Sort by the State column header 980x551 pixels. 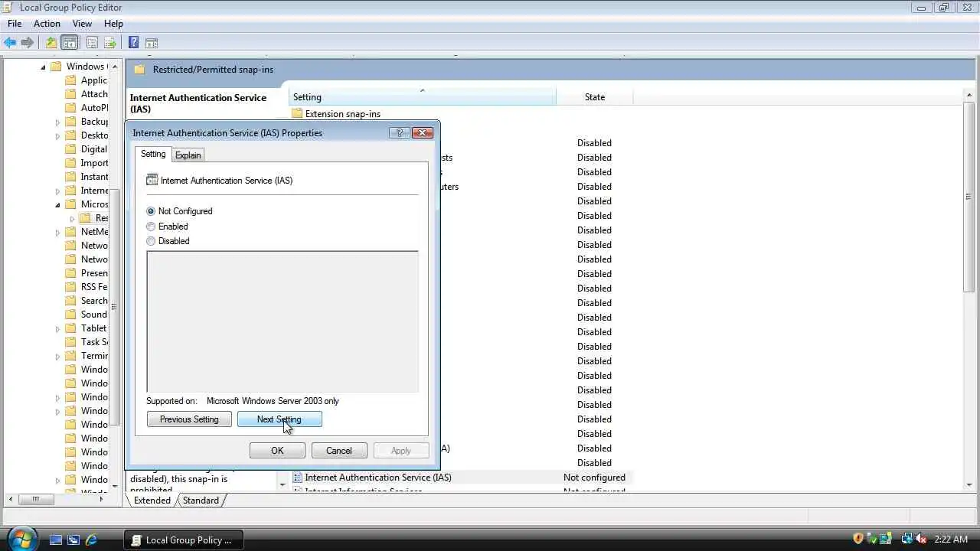(x=595, y=97)
